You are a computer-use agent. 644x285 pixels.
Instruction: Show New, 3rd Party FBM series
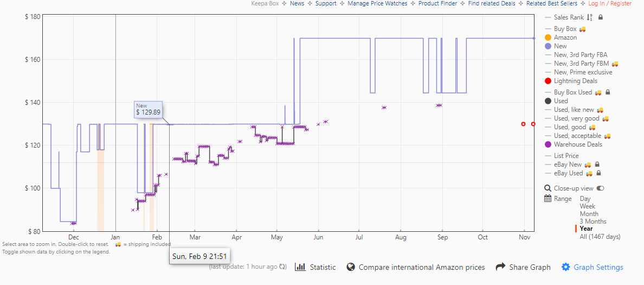click(581, 64)
